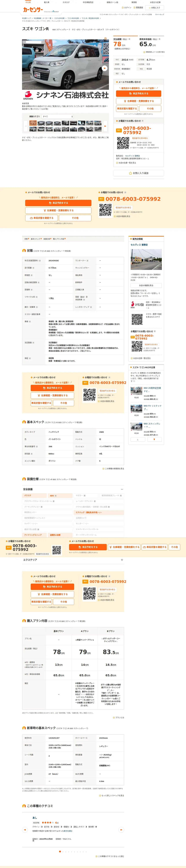
Task: Click the 修復歴 help icon in the 状態 table
Action: click(31, 275)
